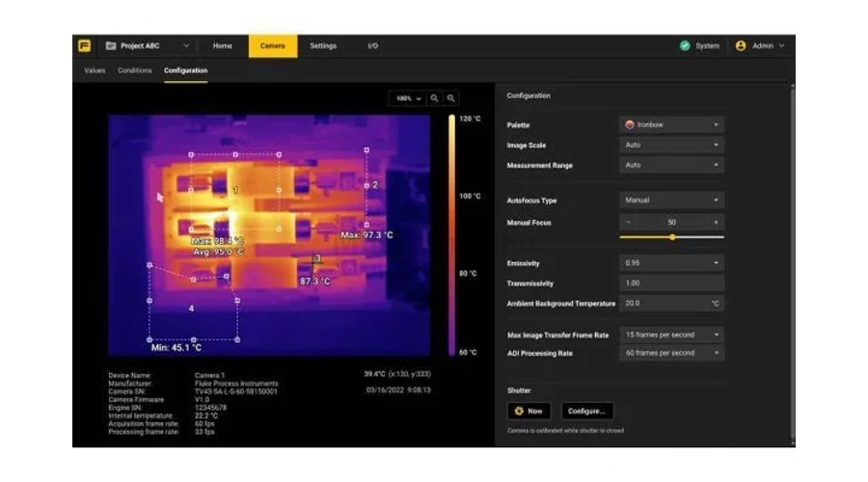Click the Ironbow palette color icon
The image size is (868, 482).
630,125
